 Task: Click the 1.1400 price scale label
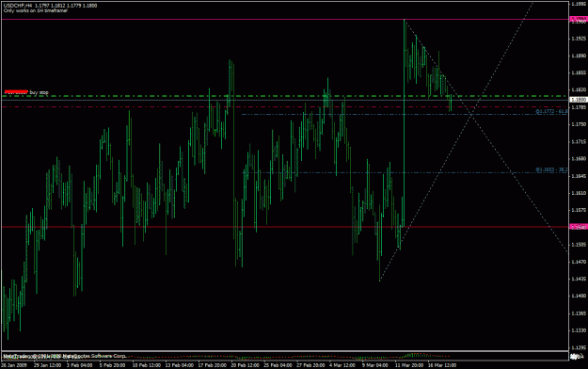pyautogui.click(x=579, y=296)
